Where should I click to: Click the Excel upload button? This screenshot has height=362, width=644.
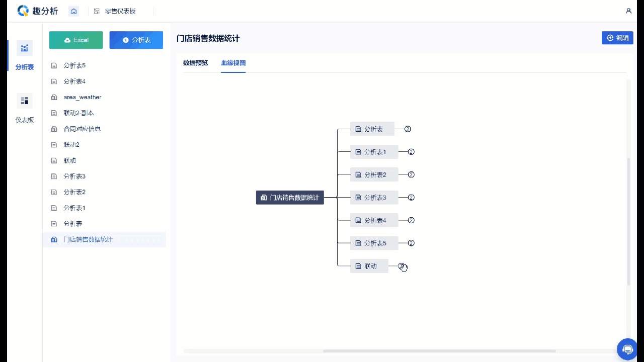[76, 40]
